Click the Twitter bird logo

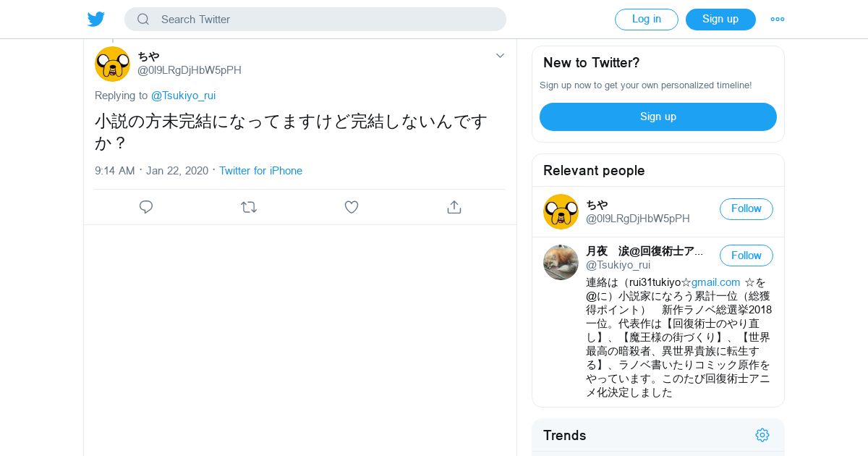tap(96, 20)
